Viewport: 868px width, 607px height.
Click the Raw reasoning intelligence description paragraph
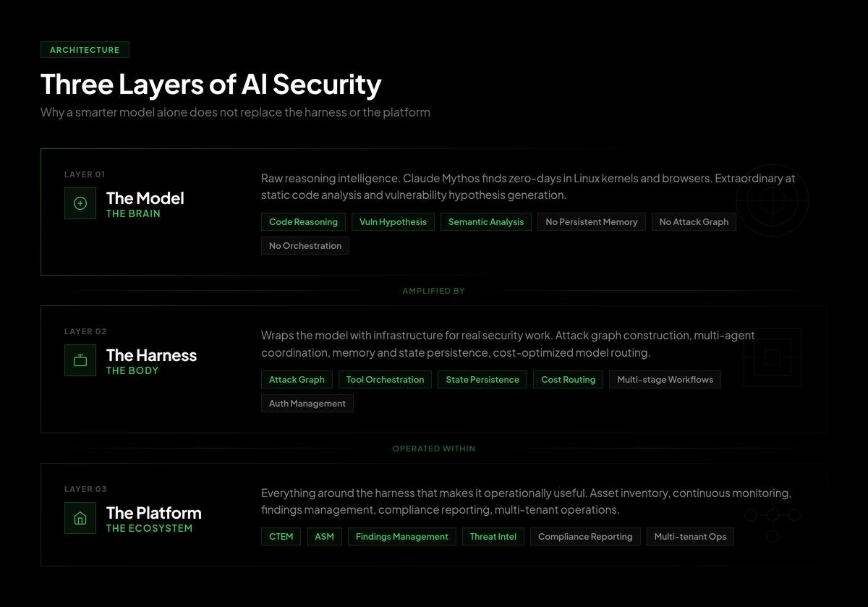[x=528, y=187]
